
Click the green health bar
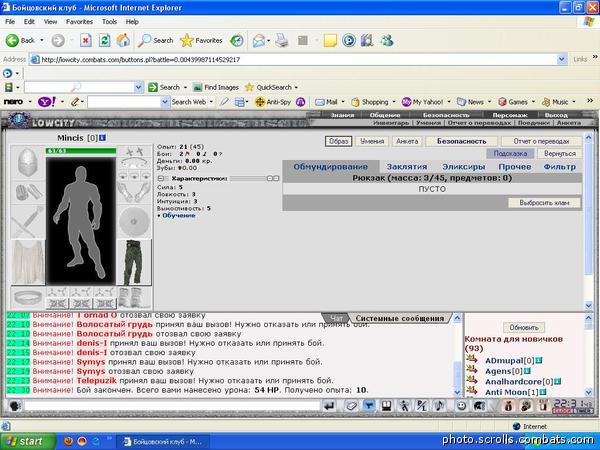pyautogui.click(x=81, y=151)
